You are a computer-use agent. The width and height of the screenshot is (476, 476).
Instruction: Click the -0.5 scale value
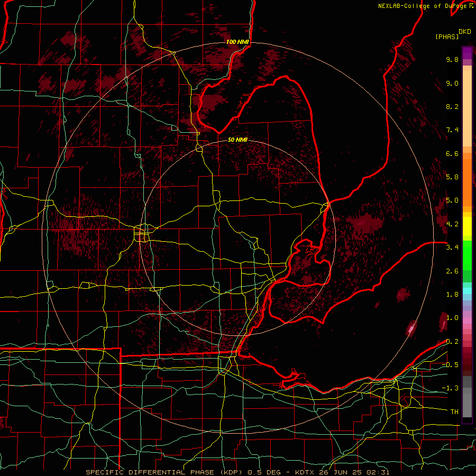(450, 365)
